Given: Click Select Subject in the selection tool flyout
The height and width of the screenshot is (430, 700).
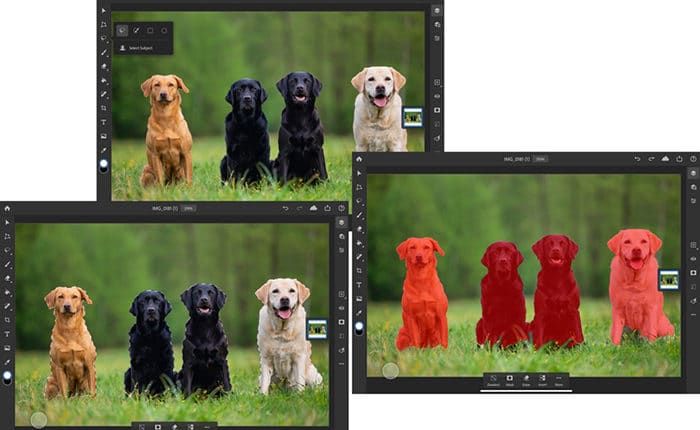Looking at the screenshot, I should click(142, 47).
